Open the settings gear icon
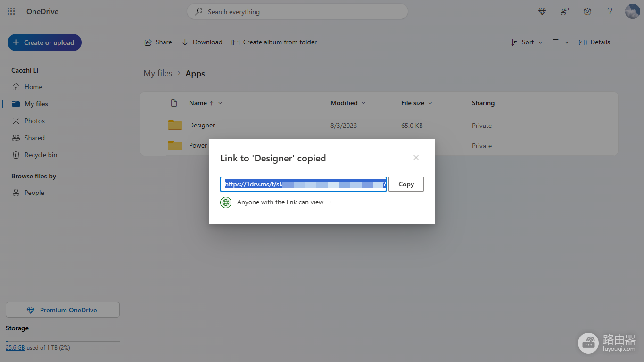Screen dimensions: 644x362 pos(587,12)
